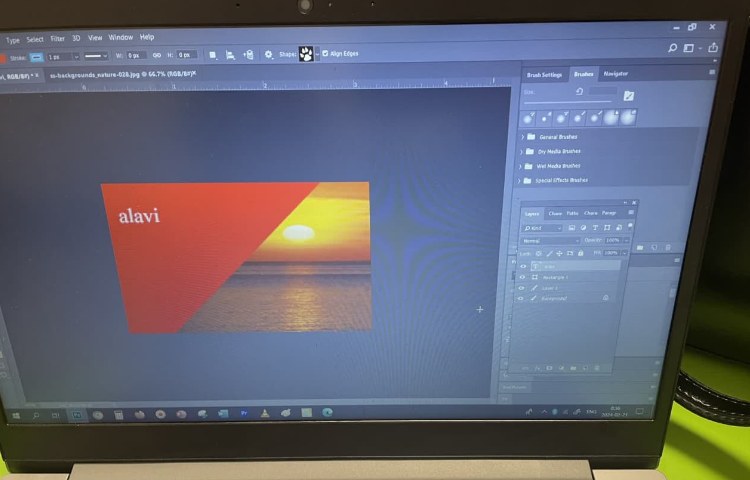Image resolution: width=750 pixels, height=480 pixels.
Task: Toggle the Align Edges checkbox
Action: coord(324,54)
